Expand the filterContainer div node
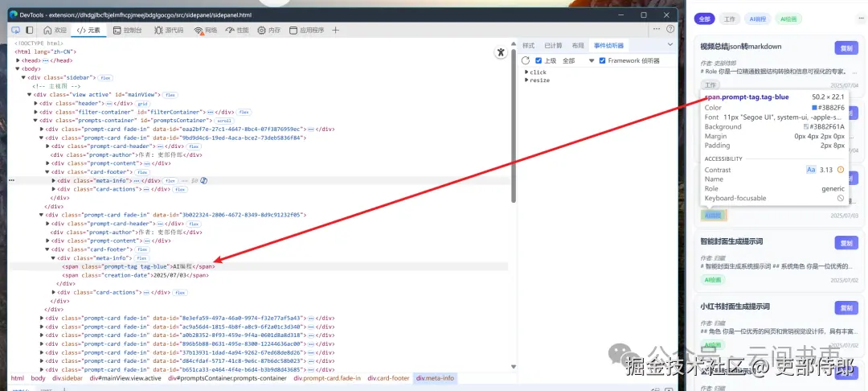 pos(36,112)
